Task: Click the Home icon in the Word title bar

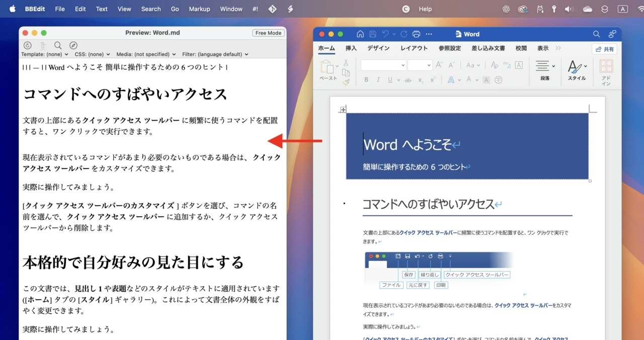Action: pos(360,34)
